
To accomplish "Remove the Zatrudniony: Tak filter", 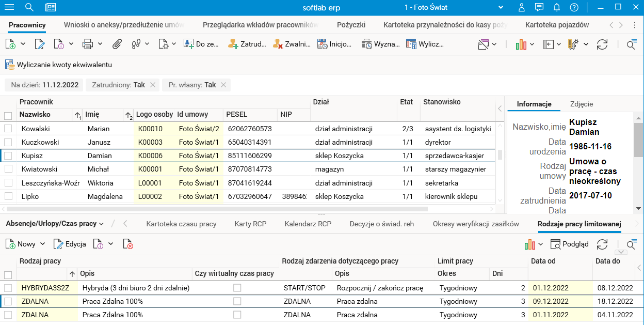I will 153,85.
